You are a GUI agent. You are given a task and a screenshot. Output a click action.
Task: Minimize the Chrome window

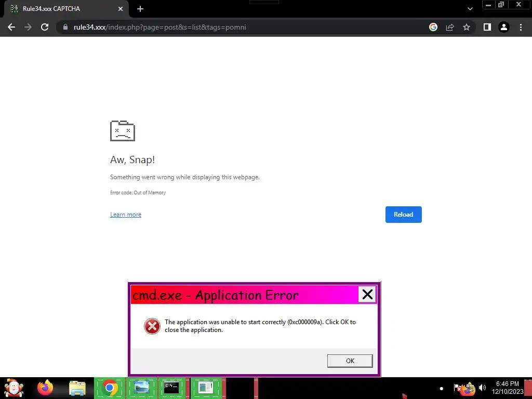488,5
